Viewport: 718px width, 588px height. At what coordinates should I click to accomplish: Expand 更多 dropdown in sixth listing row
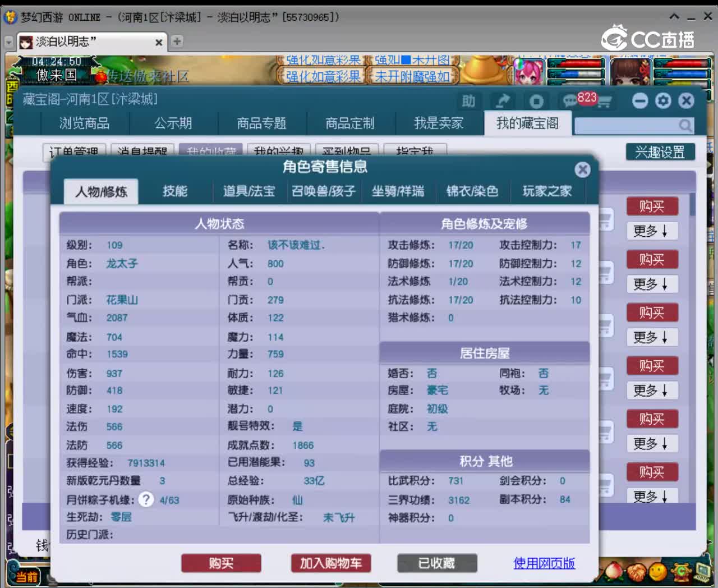point(652,496)
